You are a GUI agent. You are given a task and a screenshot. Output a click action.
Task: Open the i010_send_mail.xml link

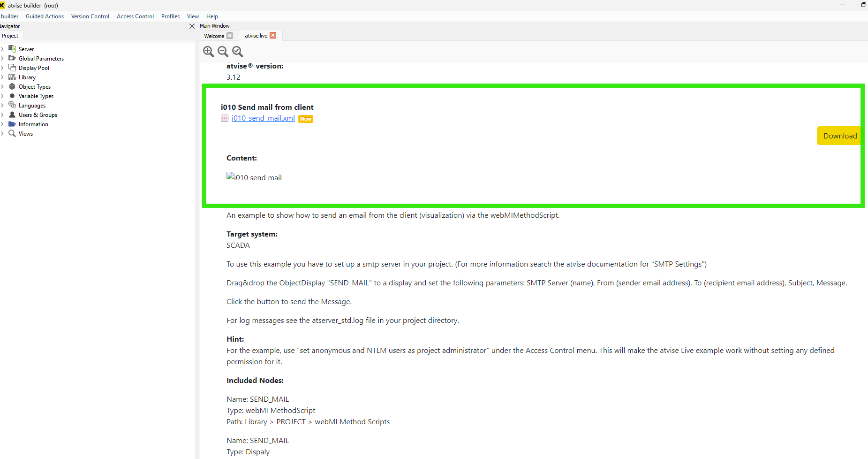coord(263,118)
